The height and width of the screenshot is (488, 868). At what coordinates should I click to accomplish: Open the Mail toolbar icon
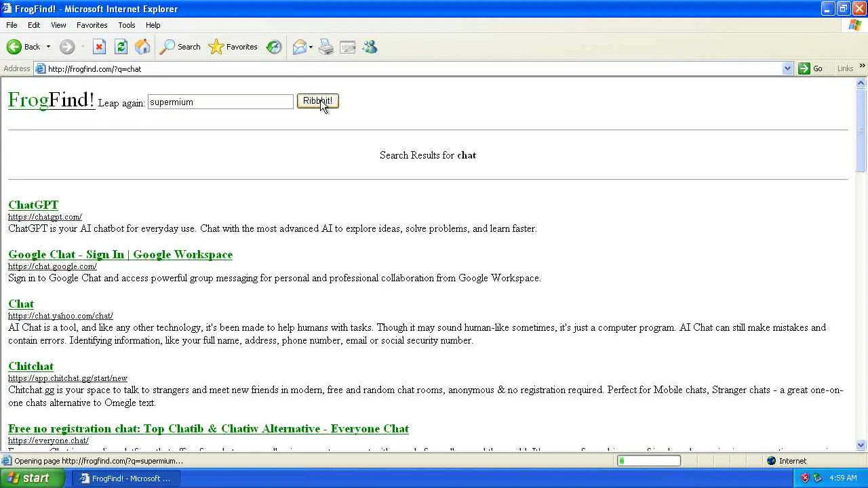(299, 47)
